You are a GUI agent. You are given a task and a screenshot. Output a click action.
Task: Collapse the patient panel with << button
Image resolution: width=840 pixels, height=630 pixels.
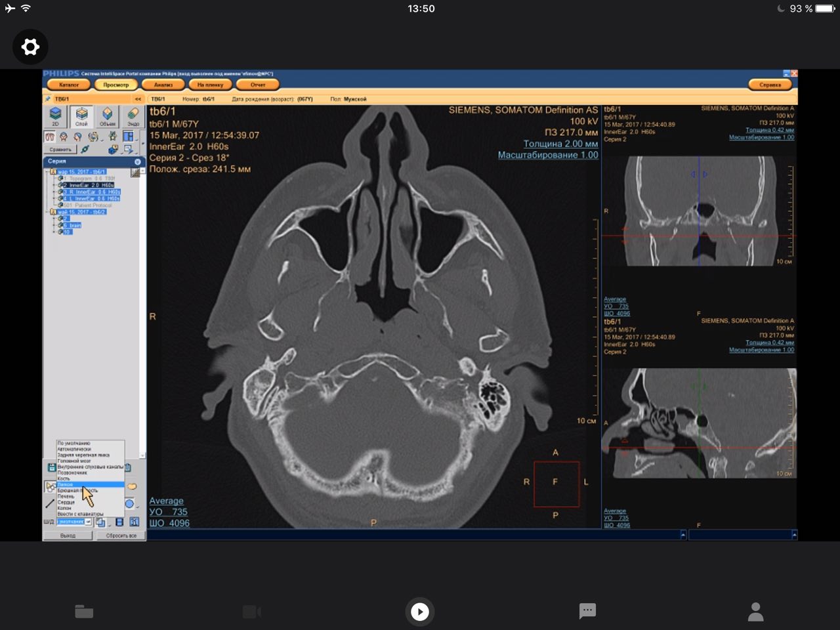pyautogui.click(x=138, y=99)
